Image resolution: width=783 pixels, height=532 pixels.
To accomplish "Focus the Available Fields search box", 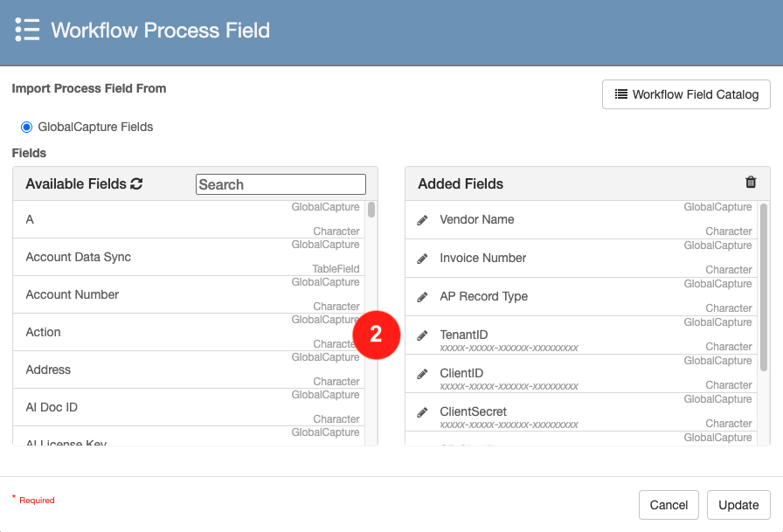I will pos(281,184).
